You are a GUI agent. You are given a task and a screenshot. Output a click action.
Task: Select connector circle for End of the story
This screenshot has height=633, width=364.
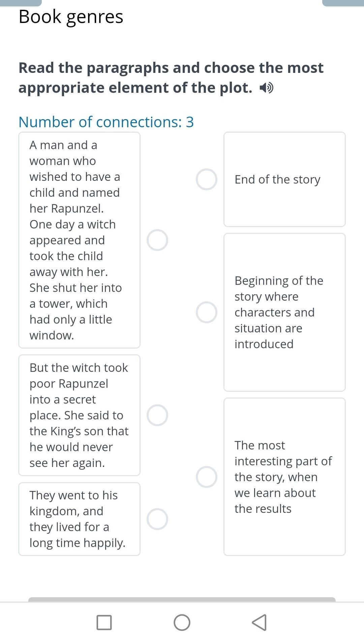(x=207, y=180)
